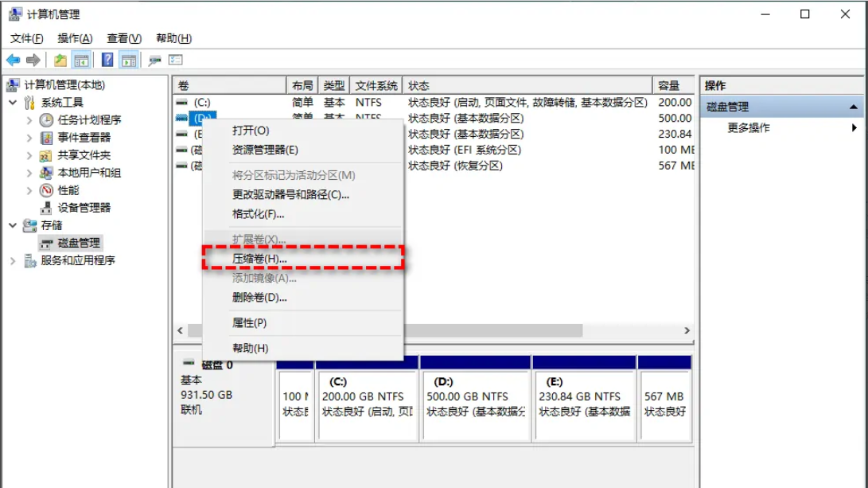Viewport: 868px width, 488px height.
Task: Select 磁盘管理 in the left tree
Action: 79,243
